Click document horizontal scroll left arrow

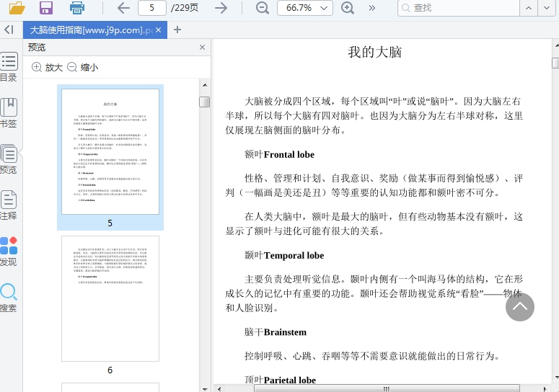[x=219, y=389]
